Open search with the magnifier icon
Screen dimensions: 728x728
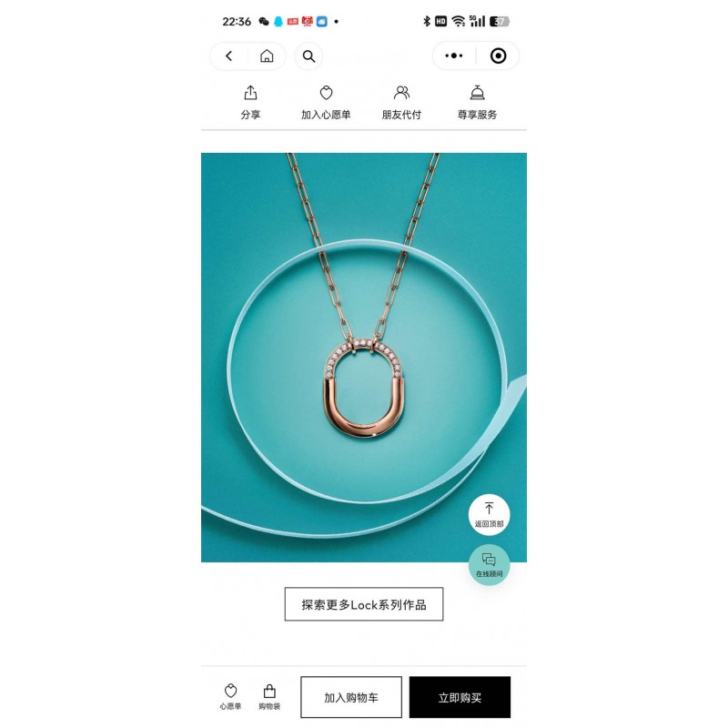(x=308, y=56)
